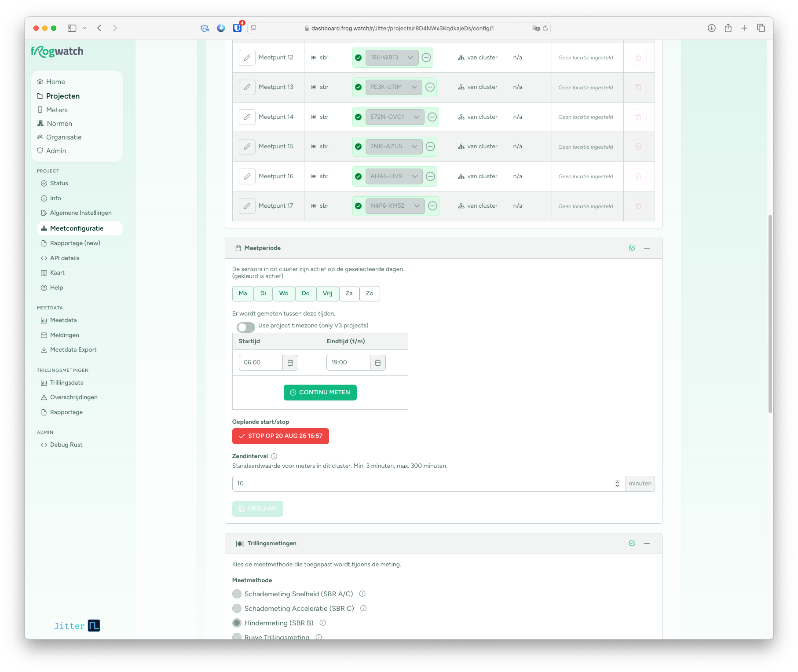Open 7NI6-AZU5 sensor dropdown
Viewport: 798px width, 672px height.
[394, 147]
